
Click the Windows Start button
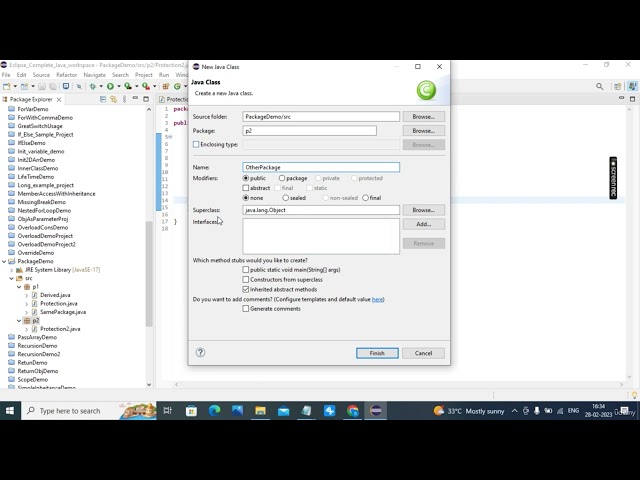(x=10, y=411)
